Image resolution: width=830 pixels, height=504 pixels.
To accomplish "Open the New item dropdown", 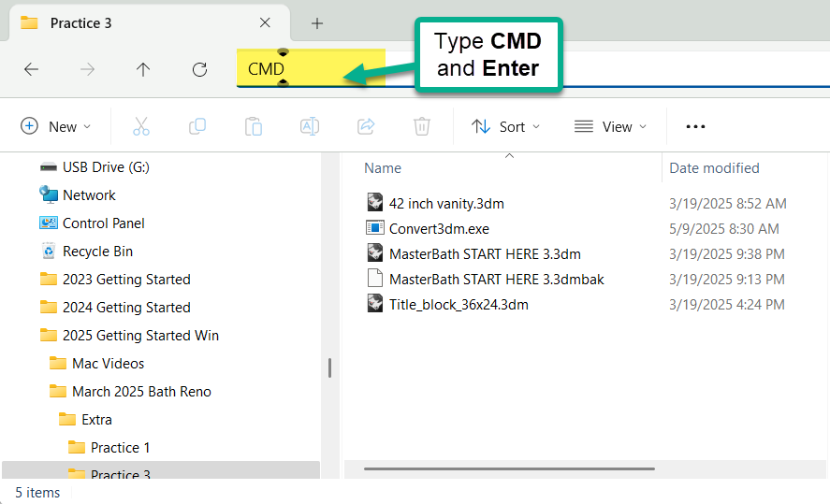I will click(x=55, y=126).
